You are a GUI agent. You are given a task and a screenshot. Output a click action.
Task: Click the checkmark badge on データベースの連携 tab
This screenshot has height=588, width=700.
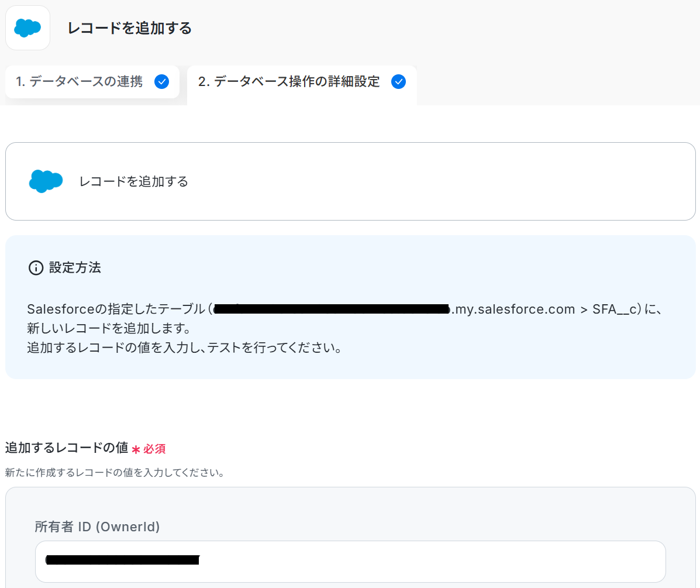point(161,82)
